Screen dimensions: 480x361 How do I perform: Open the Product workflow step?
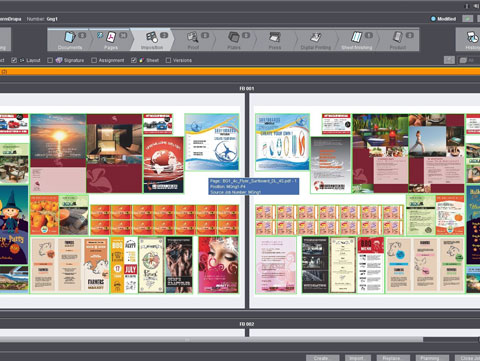pyautogui.click(x=398, y=40)
